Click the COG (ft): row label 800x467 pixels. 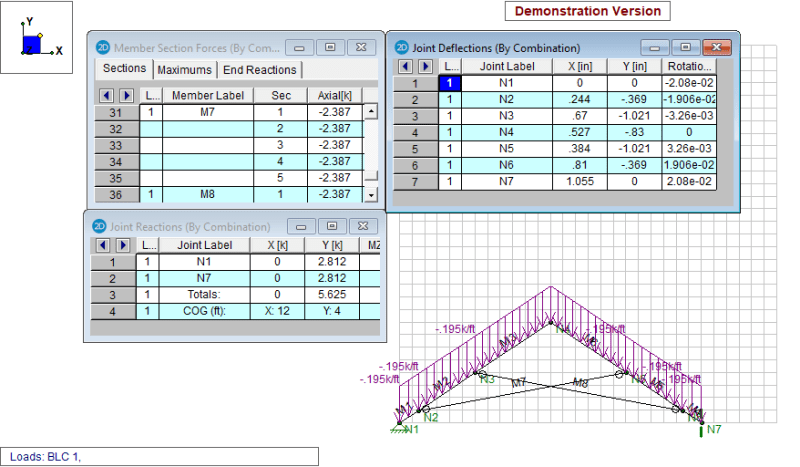pos(204,311)
